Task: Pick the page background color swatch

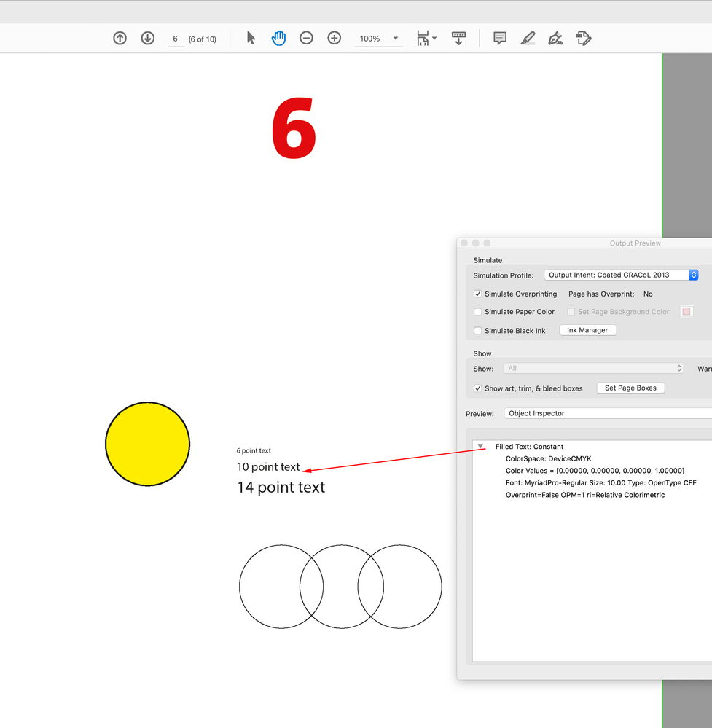Action: [x=686, y=312]
